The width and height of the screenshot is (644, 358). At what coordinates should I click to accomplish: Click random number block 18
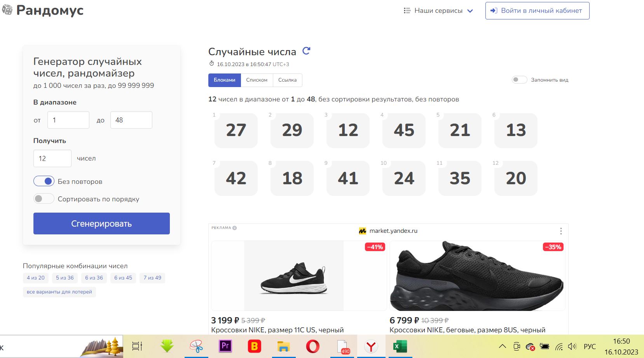pyautogui.click(x=292, y=178)
